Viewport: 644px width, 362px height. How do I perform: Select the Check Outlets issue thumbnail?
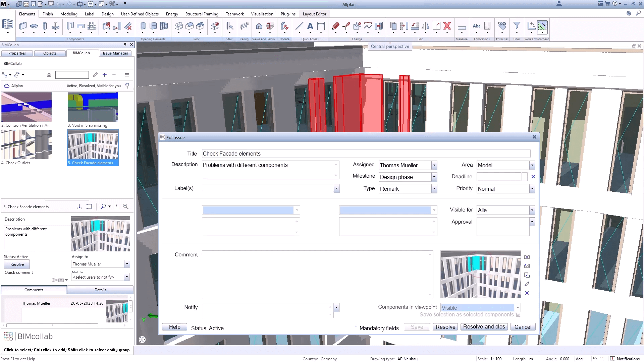tap(26, 145)
